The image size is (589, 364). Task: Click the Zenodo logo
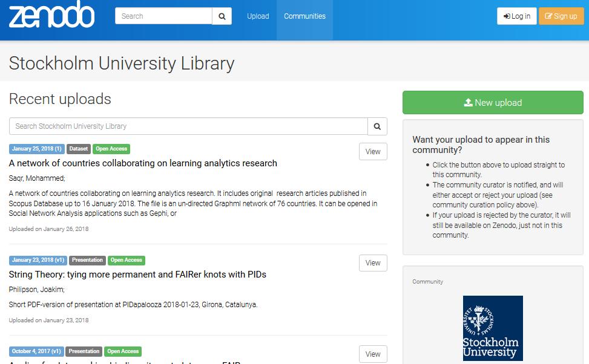click(51, 15)
